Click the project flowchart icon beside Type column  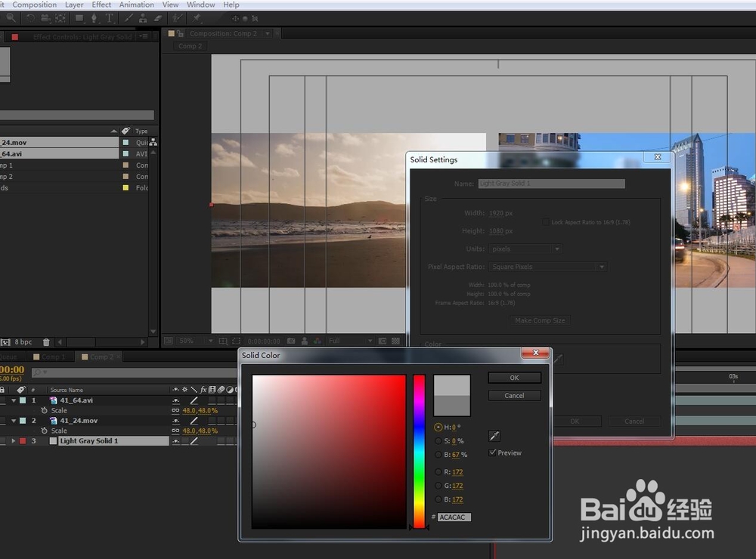(153, 142)
